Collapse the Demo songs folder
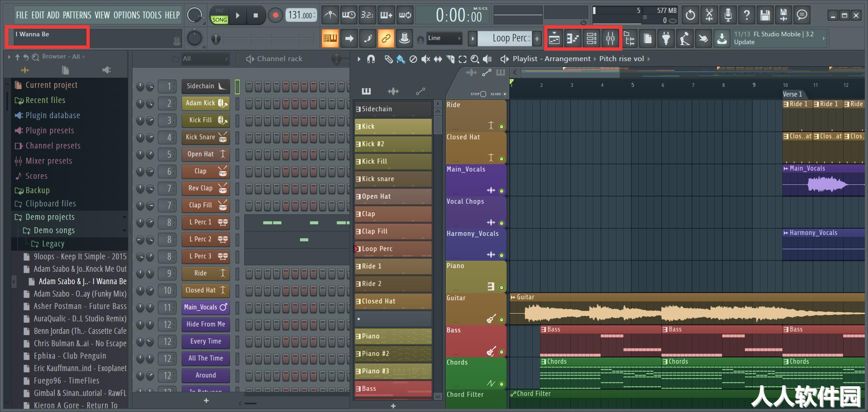 point(54,230)
